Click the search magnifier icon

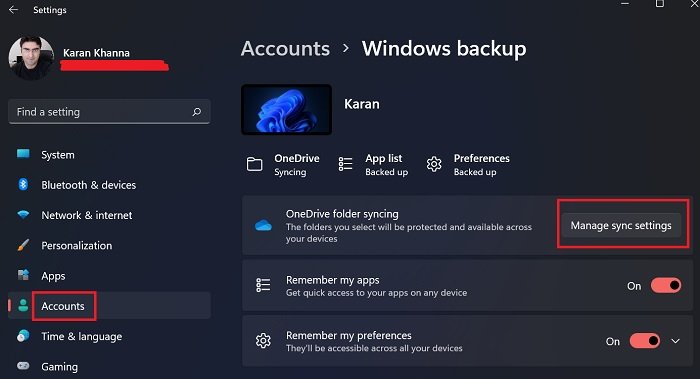click(x=196, y=112)
